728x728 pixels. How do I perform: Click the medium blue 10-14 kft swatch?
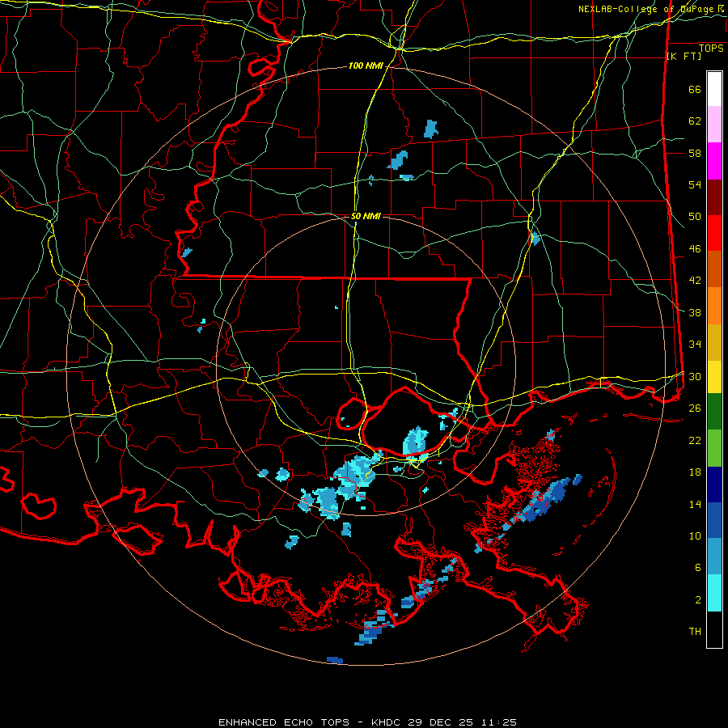pos(714,520)
